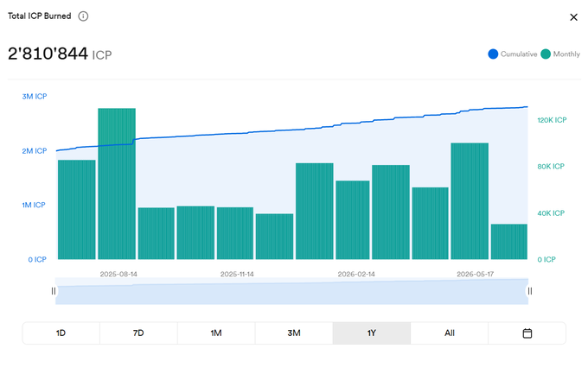
Task: Click the 1M ICP axis label
Action: pos(34,205)
